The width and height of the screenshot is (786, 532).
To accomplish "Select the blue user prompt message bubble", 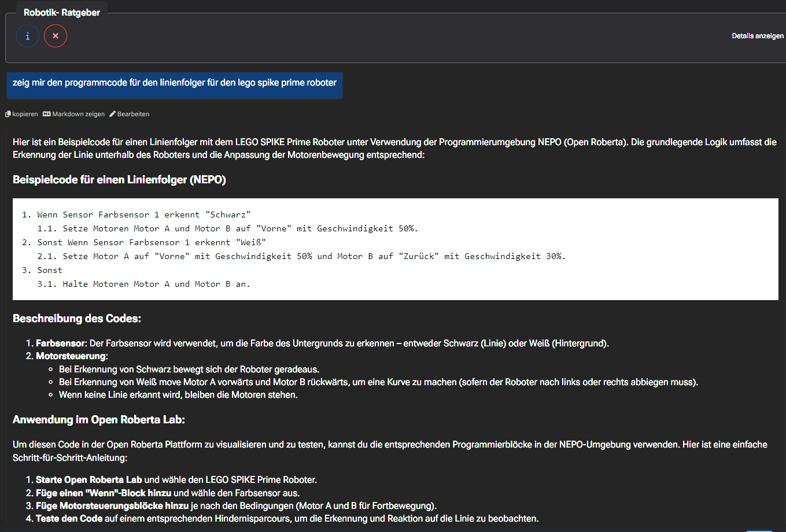I will pyautogui.click(x=174, y=83).
